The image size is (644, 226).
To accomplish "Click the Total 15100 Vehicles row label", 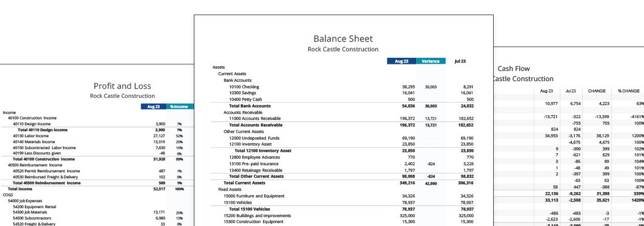I will [x=249, y=209].
